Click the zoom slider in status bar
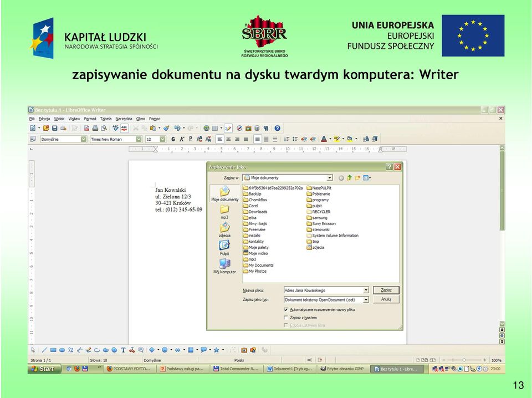This screenshot has width=532, height=398. pos(464,360)
